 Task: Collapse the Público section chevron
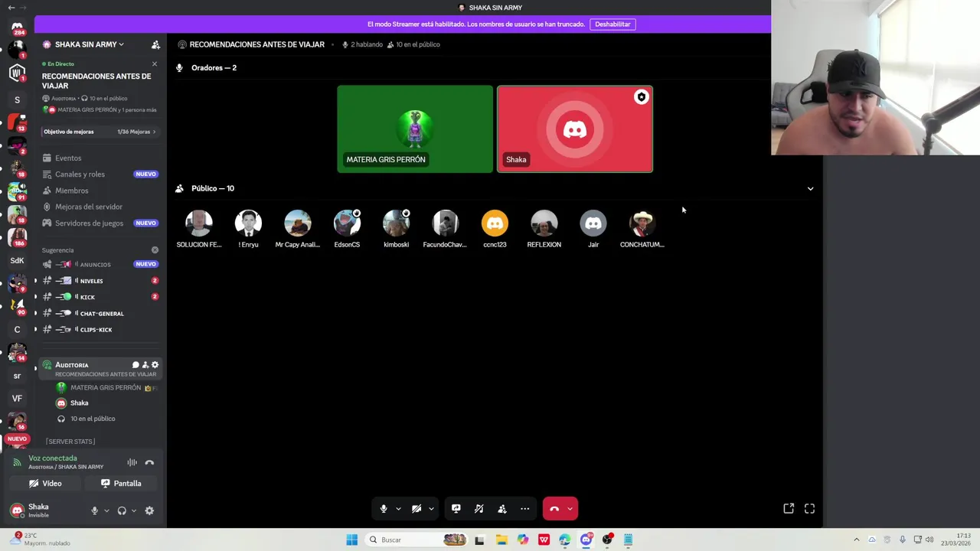810,188
